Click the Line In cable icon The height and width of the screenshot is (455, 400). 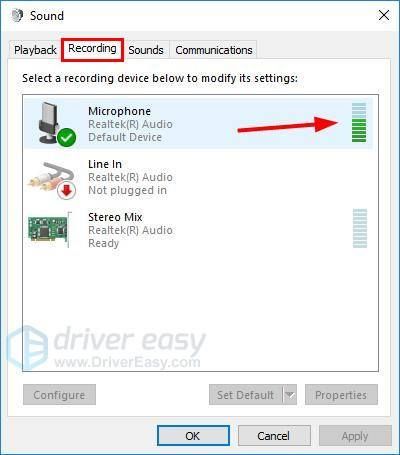(x=50, y=177)
